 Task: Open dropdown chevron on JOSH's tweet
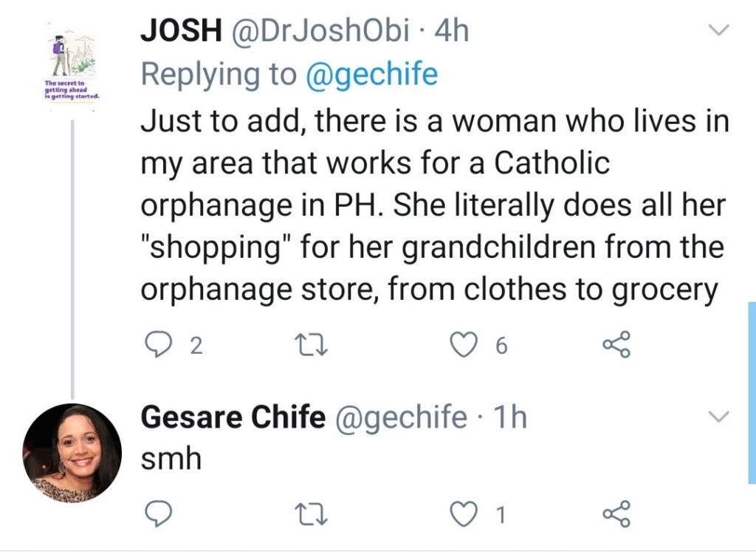[x=718, y=30]
